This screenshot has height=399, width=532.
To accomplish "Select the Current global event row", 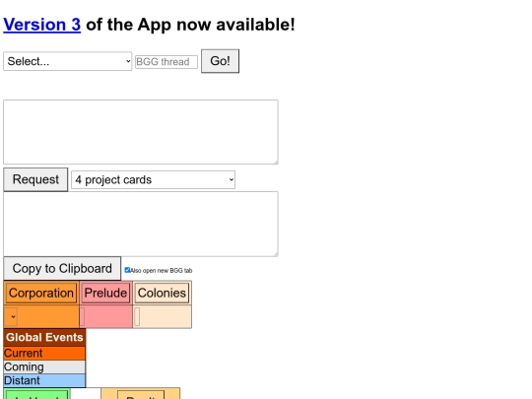I will (44, 354).
